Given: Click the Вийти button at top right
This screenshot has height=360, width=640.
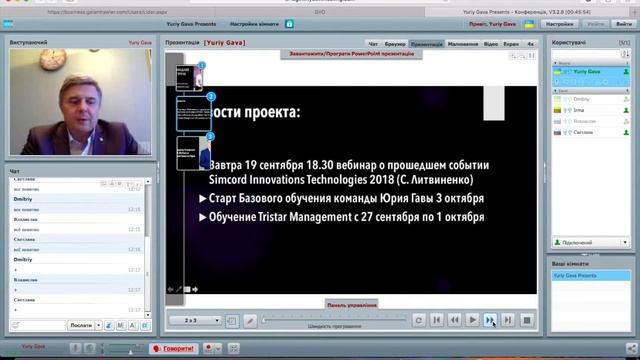Looking at the screenshot, I should 624,24.
